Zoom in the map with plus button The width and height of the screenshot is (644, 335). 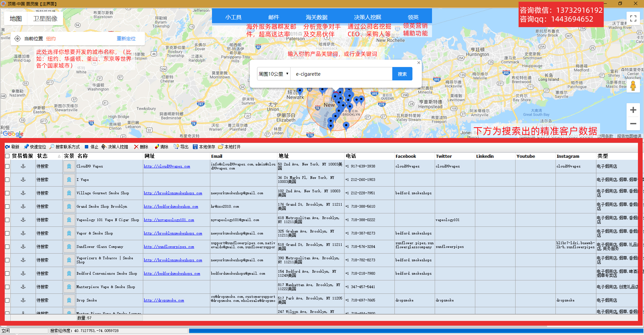(633, 110)
